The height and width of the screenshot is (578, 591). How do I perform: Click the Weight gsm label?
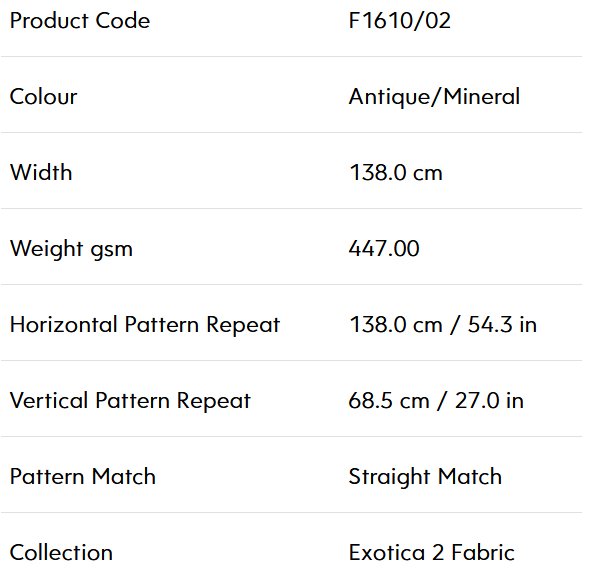(x=71, y=249)
